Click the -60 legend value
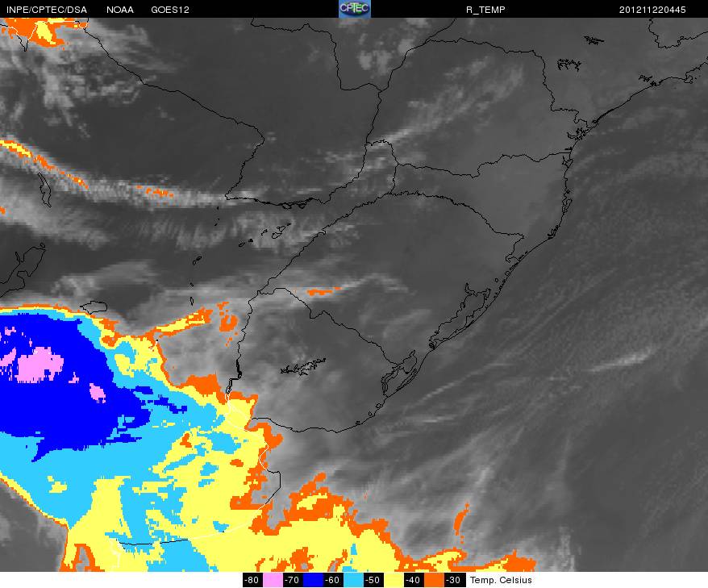The image size is (708, 588). coord(333,580)
